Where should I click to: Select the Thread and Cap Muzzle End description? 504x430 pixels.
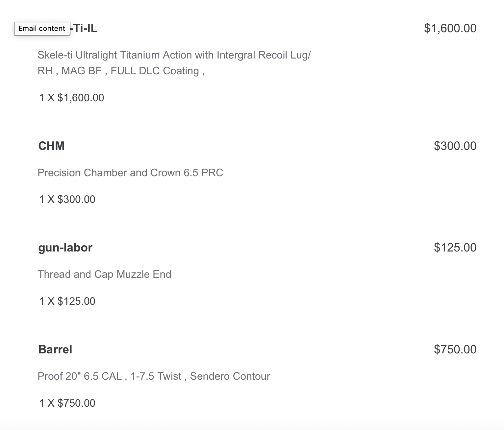click(x=104, y=275)
